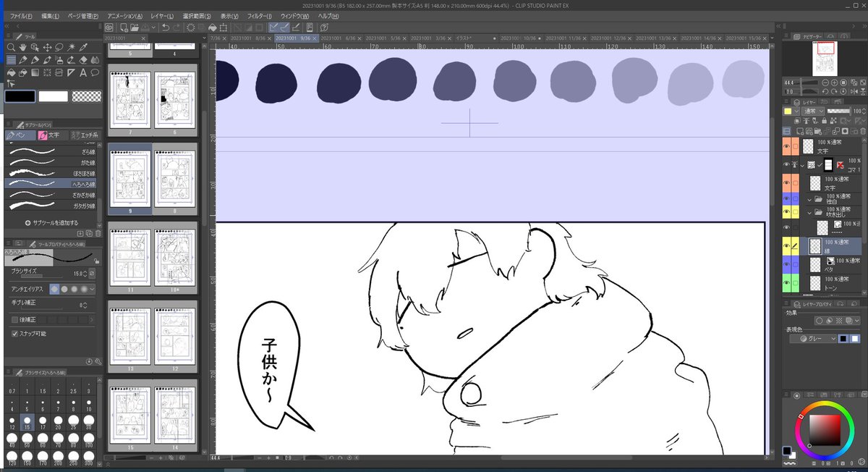Select the Auto select magic wand tool

tap(71, 47)
